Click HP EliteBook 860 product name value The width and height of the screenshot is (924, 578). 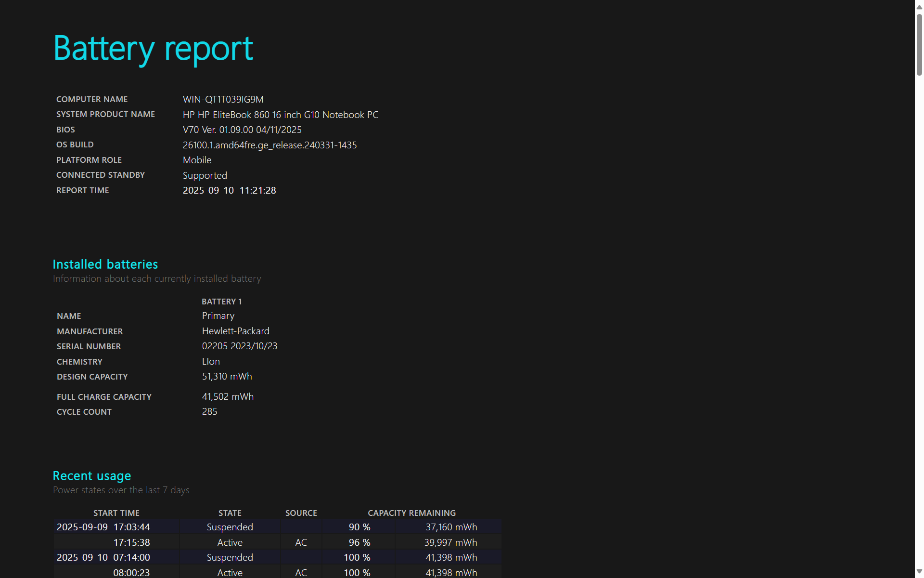(x=281, y=115)
